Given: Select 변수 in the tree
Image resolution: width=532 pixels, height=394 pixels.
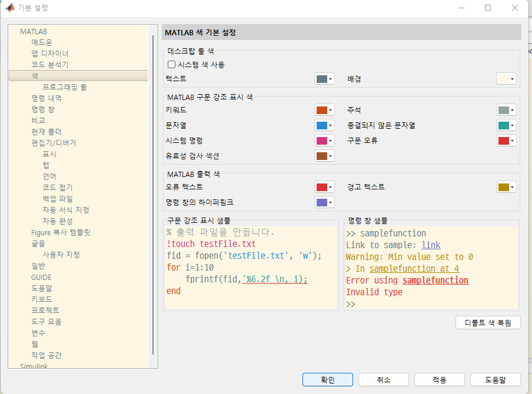Looking at the screenshot, I should 38,333.
